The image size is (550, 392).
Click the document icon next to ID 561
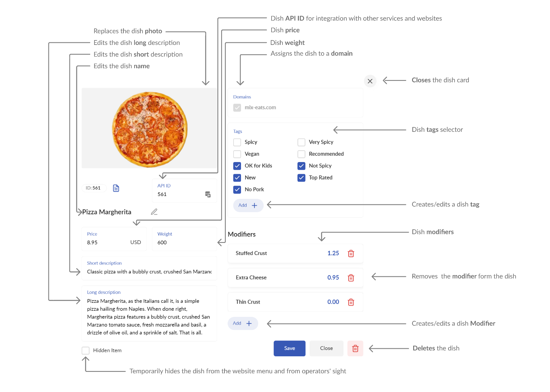click(116, 188)
